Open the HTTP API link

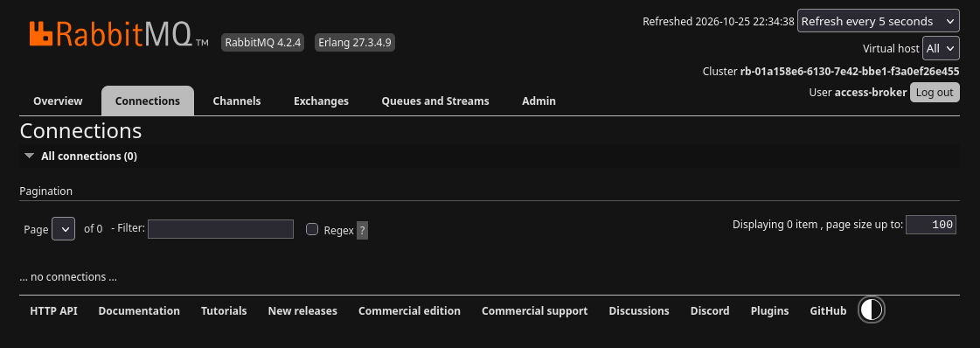click(53, 310)
